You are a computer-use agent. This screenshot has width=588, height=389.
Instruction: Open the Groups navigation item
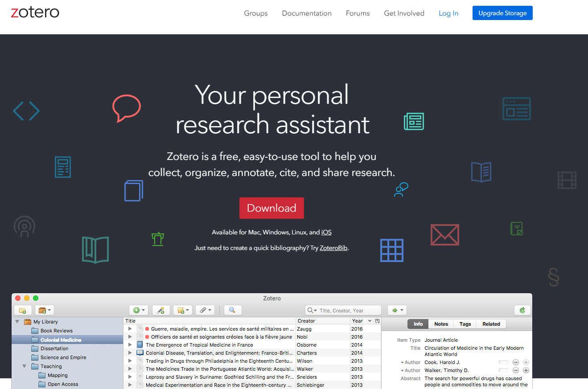256,13
